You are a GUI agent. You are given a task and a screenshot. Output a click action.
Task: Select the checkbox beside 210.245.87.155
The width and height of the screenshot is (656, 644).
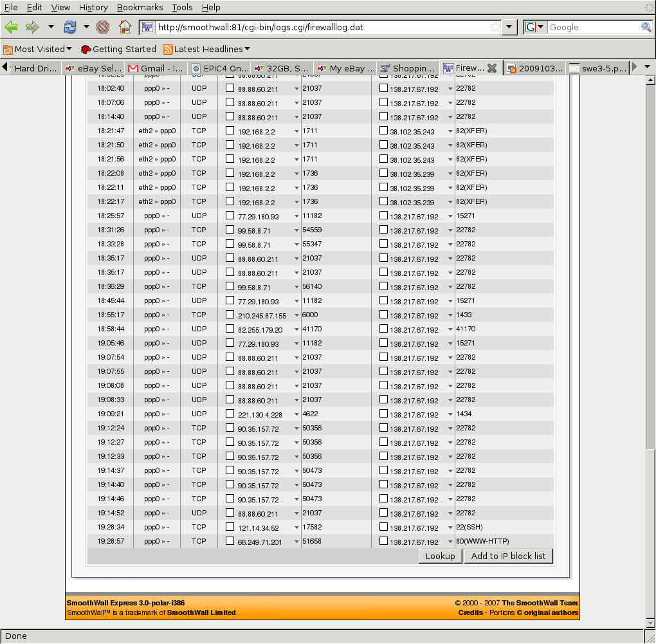(230, 315)
